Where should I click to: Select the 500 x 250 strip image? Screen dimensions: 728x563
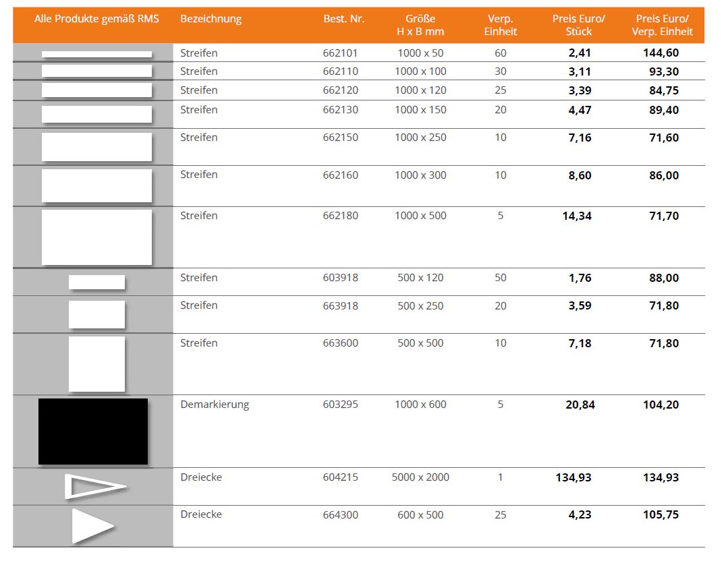tap(96, 314)
